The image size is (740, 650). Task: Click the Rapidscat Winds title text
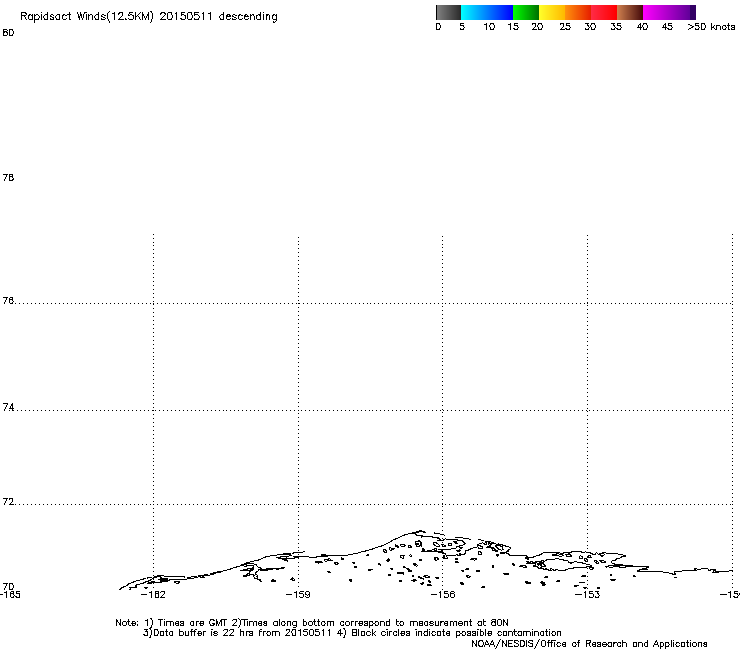(x=149, y=17)
